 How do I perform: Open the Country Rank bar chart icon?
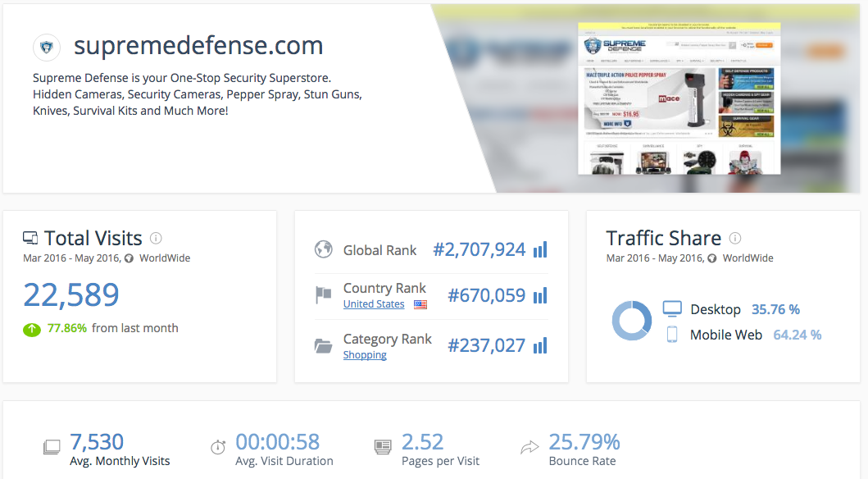tap(540, 295)
